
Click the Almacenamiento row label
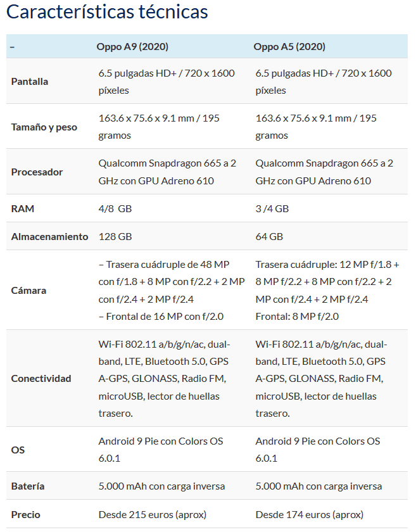click(x=49, y=236)
